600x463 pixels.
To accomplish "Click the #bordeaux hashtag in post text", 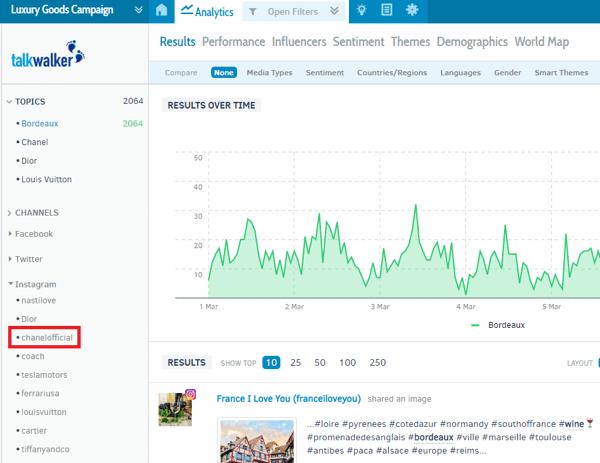I will click(430, 437).
